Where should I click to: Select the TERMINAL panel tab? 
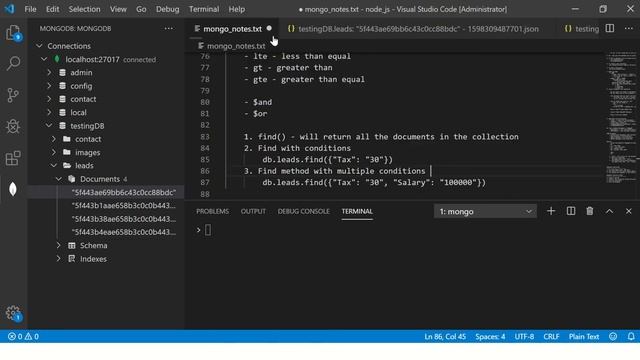click(x=357, y=211)
